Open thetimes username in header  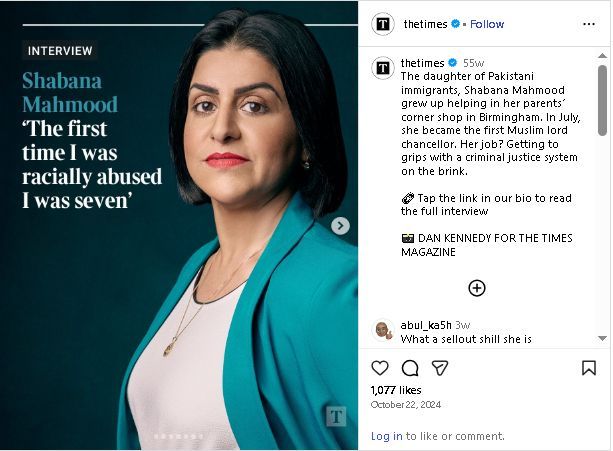[x=425, y=24]
